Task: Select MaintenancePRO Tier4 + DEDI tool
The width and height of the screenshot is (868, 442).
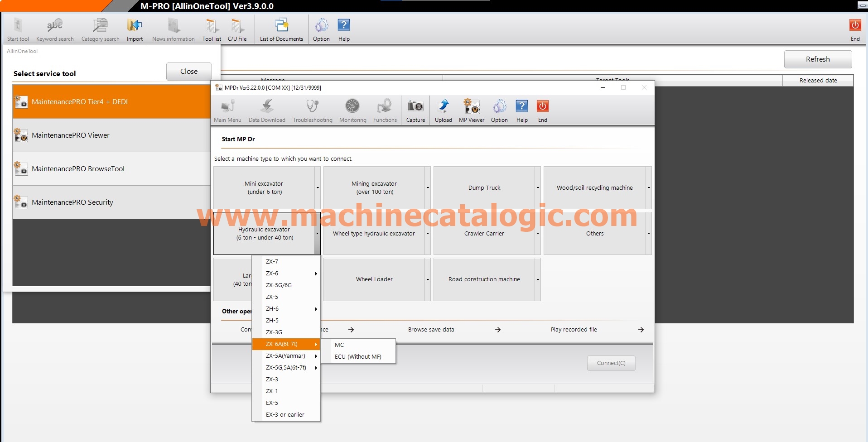Action: pyautogui.click(x=112, y=102)
